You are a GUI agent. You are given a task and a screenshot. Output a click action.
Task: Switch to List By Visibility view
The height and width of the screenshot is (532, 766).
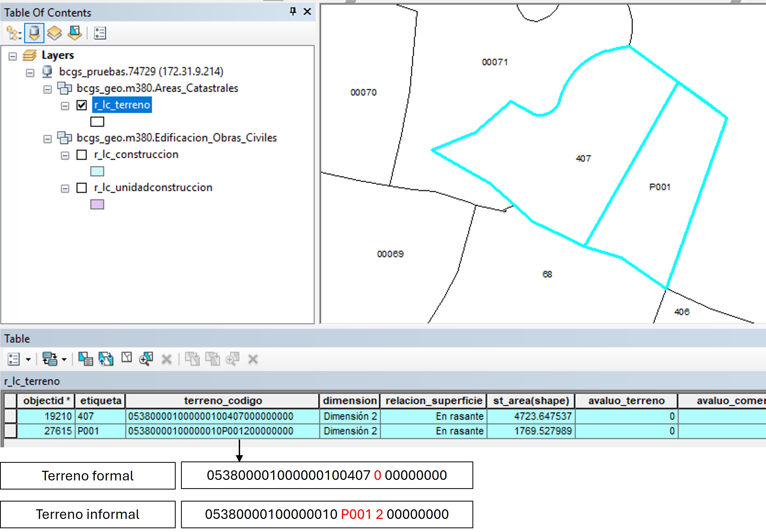click(54, 33)
